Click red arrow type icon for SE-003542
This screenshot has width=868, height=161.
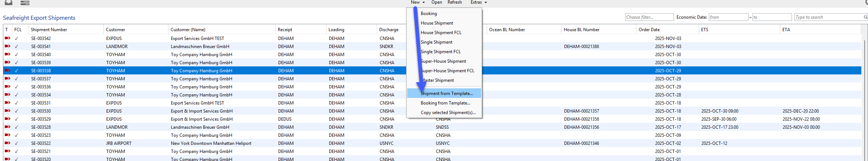tap(7, 38)
